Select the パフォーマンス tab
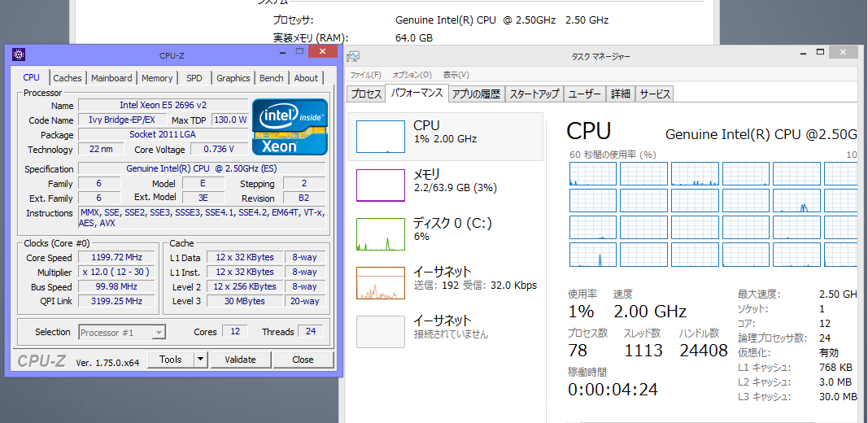 click(x=417, y=93)
